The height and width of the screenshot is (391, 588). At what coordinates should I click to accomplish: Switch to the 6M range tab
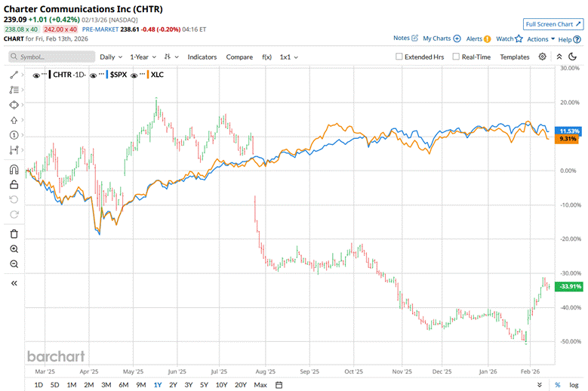click(123, 385)
